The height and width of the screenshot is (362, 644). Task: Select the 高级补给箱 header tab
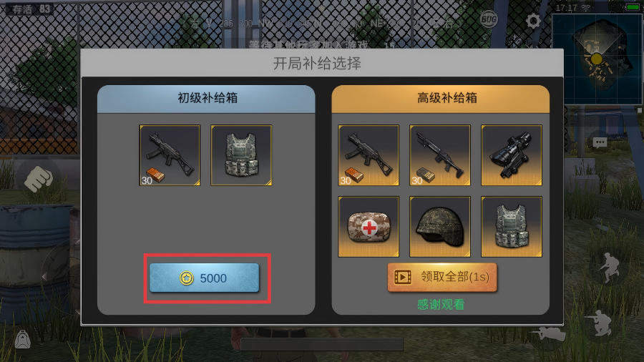coord(440,99)
